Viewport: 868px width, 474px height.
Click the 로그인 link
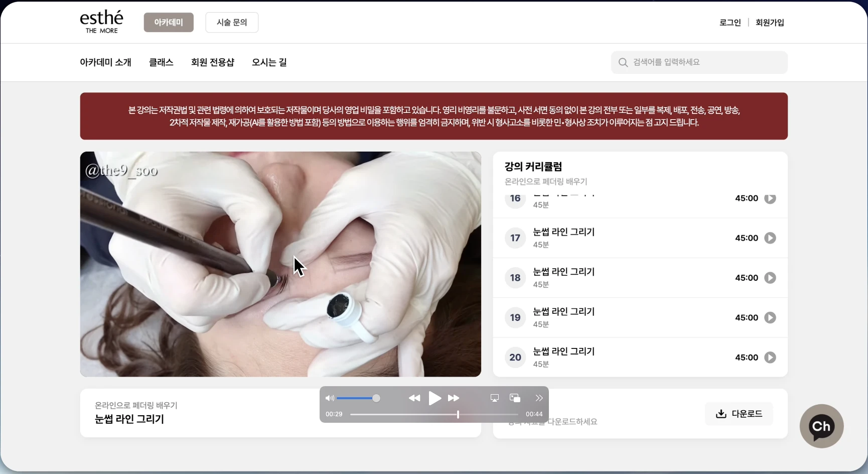click(x=730, y=23)
